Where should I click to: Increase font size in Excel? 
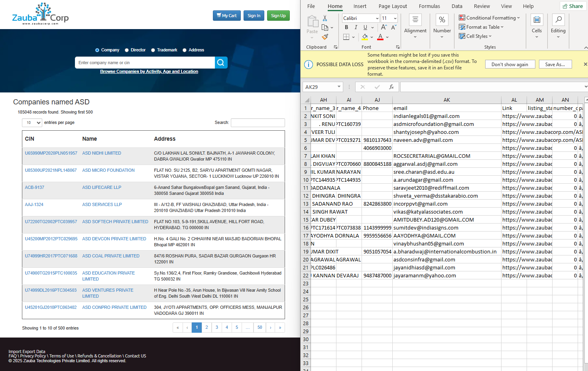[x=383, y=27]
